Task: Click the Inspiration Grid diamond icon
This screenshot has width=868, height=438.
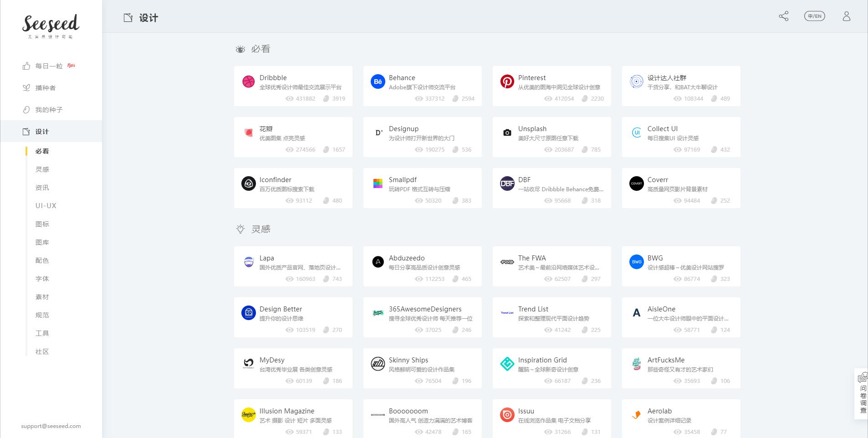Action: pyautogui.click(x=507, y=364)
